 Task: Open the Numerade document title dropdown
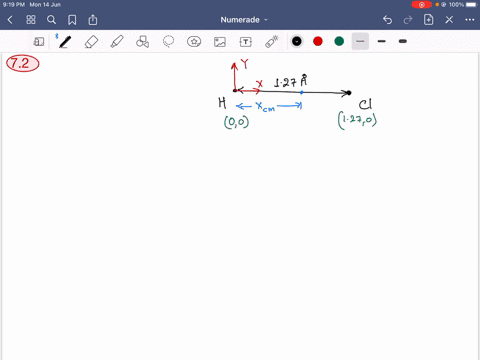pos(244,20)
